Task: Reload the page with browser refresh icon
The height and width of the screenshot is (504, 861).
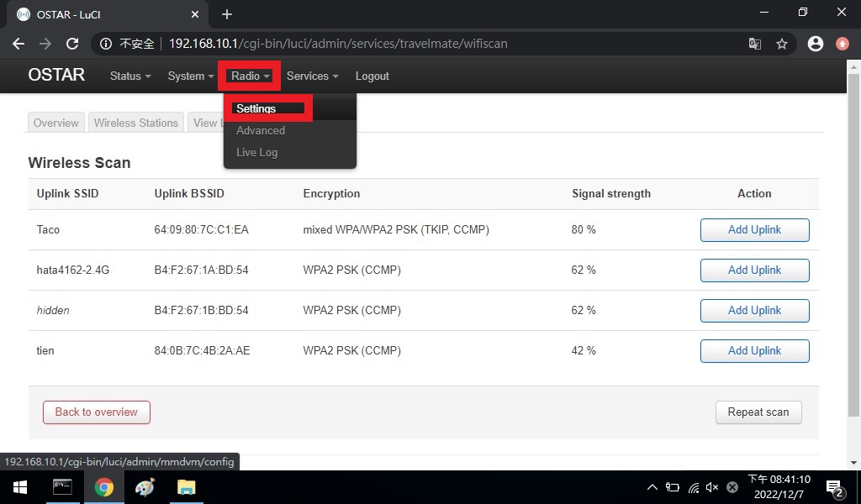Action: [72, 44]
